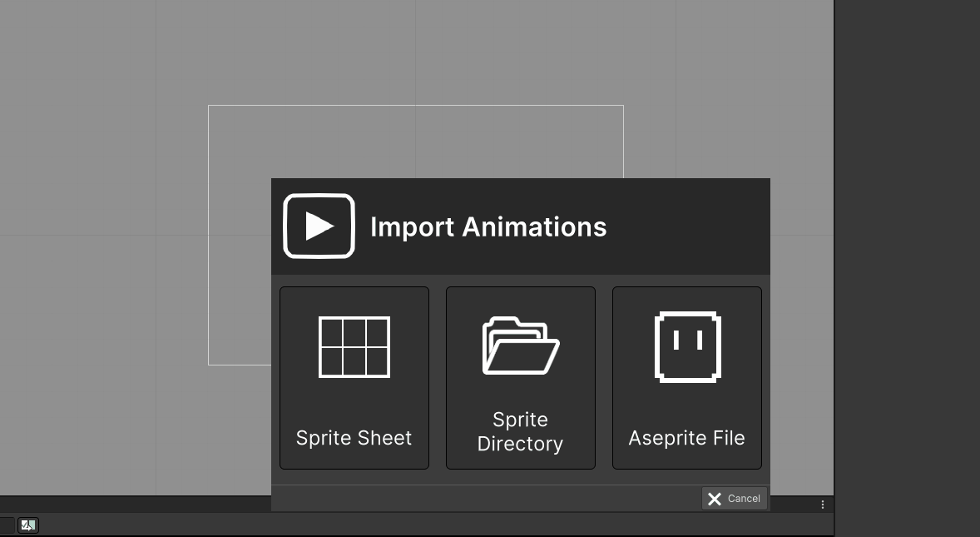
Task: Click the play icon beside Import Animations
Action: (x=319, y=226)
